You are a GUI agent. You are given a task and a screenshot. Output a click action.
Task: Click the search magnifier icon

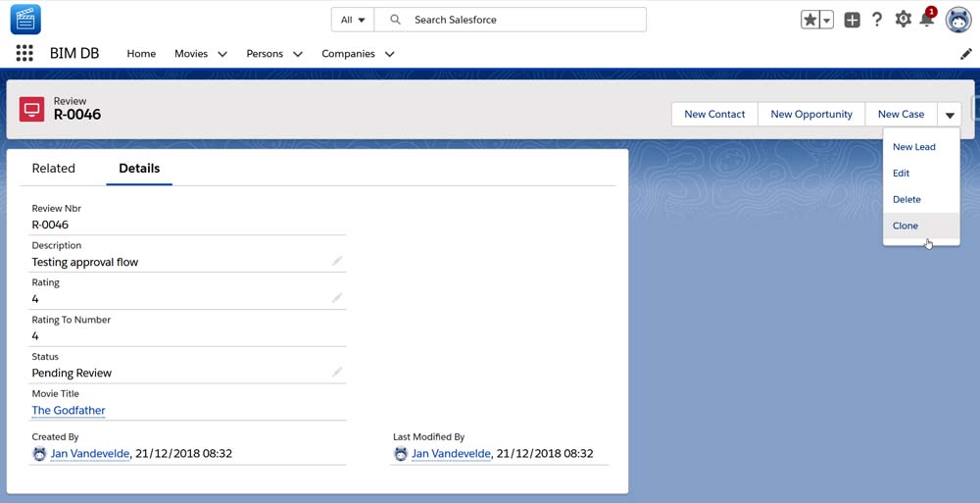click(x=395, y=20)
